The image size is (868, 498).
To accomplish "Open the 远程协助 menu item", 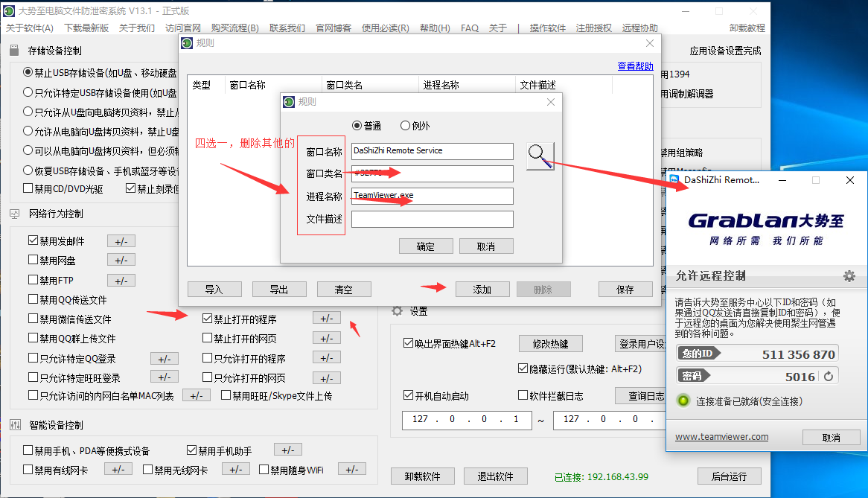I will coord(640,28).
